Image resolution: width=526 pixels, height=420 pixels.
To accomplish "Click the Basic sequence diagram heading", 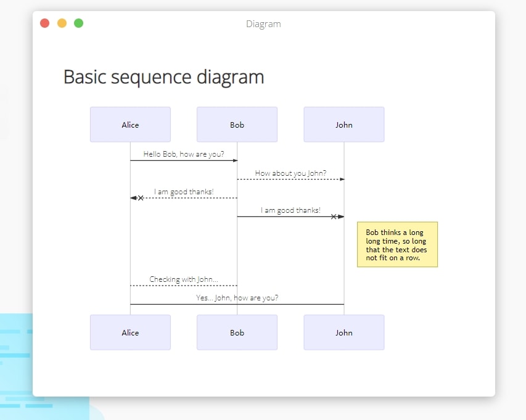I will tap(163, 77).
